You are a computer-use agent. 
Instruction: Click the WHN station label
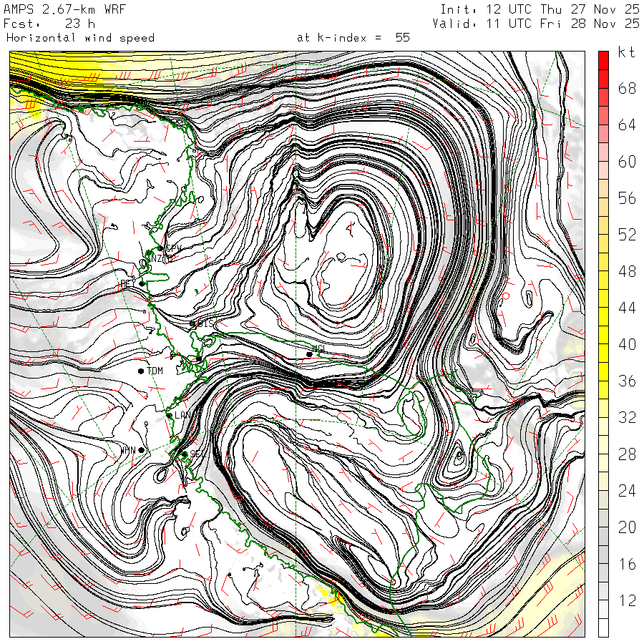coord(128,450)
